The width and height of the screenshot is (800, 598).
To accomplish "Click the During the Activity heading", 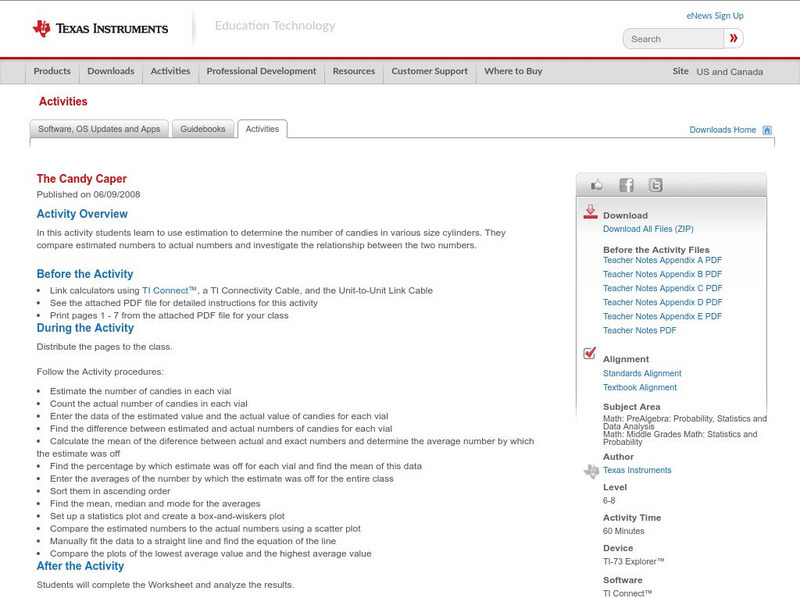I will pos(85,328).
